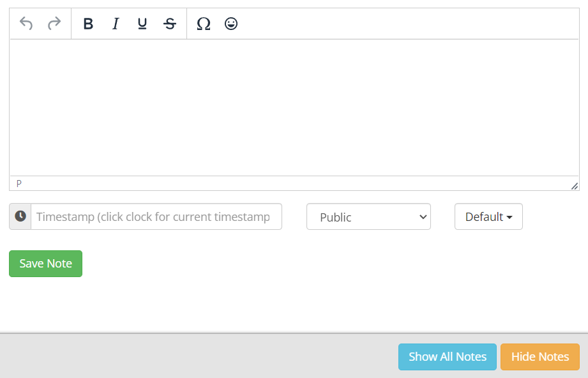Open the emoji picker
Viewport: 588px width, 378px height.
point(231,24)
